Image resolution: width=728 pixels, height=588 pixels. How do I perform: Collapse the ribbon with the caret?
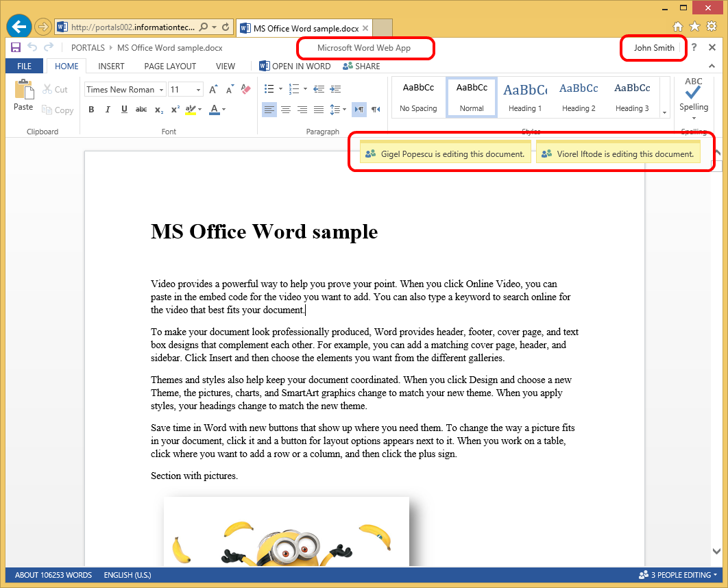click(x=712, y=66)
